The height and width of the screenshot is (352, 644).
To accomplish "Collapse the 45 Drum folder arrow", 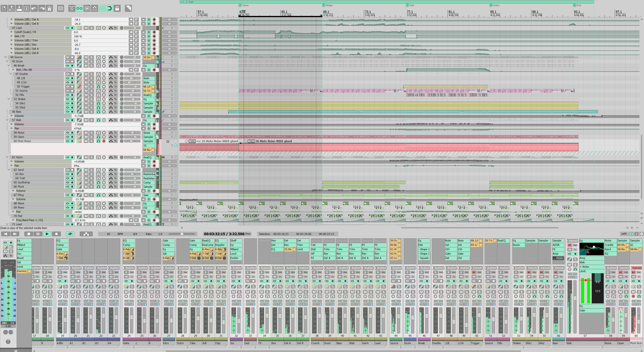I will (x=7, y=62).
